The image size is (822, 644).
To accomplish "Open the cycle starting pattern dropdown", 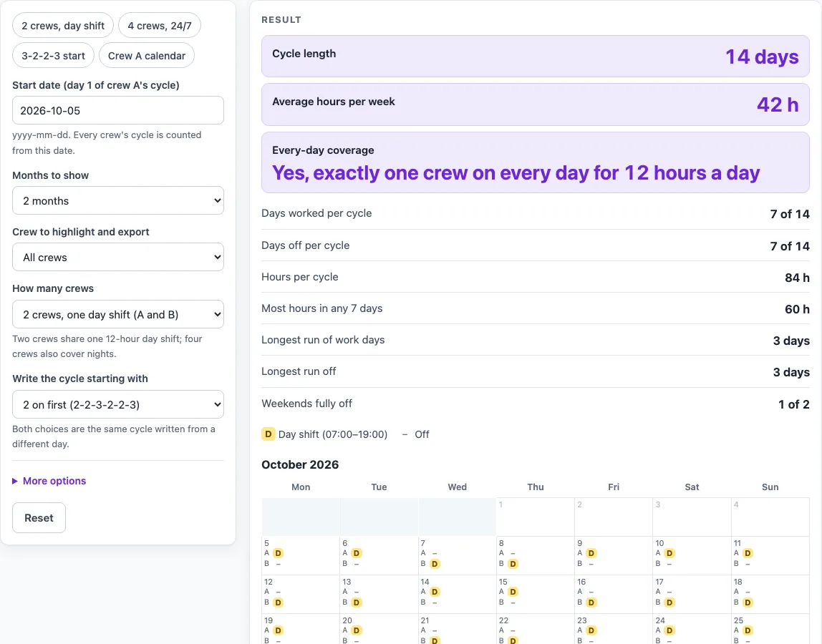I will point(118,404).
